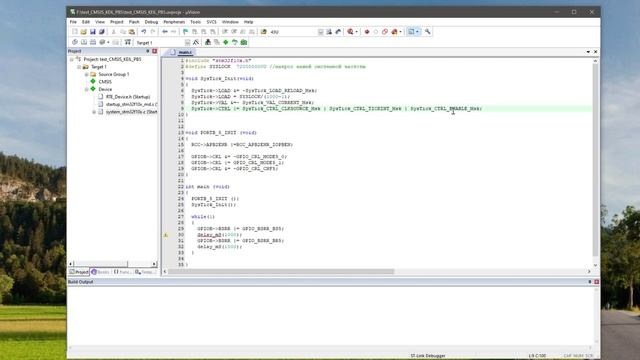Click the Batch Build icon
This screenshot has width=640, height=360.
click(102, 42)
